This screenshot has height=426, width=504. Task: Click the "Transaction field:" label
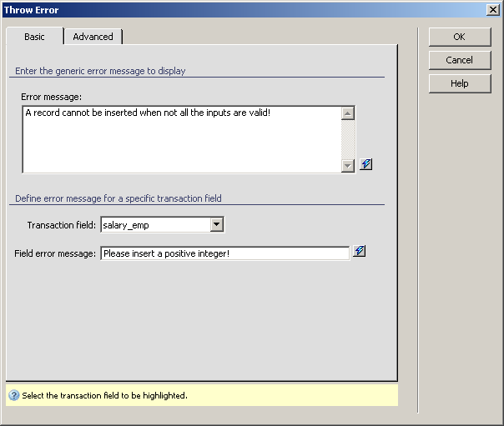61,225
